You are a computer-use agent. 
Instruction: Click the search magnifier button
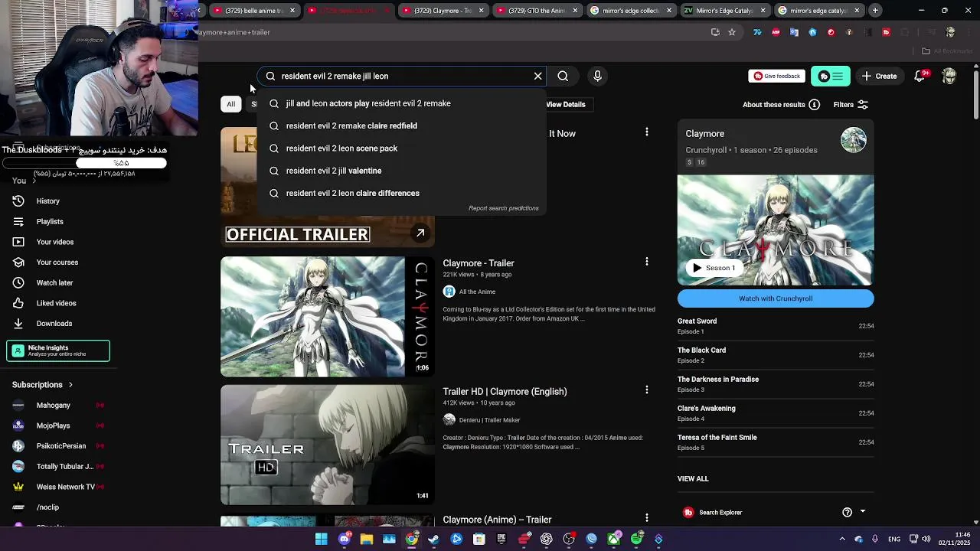pyautogui.click(x=563, y=76)
